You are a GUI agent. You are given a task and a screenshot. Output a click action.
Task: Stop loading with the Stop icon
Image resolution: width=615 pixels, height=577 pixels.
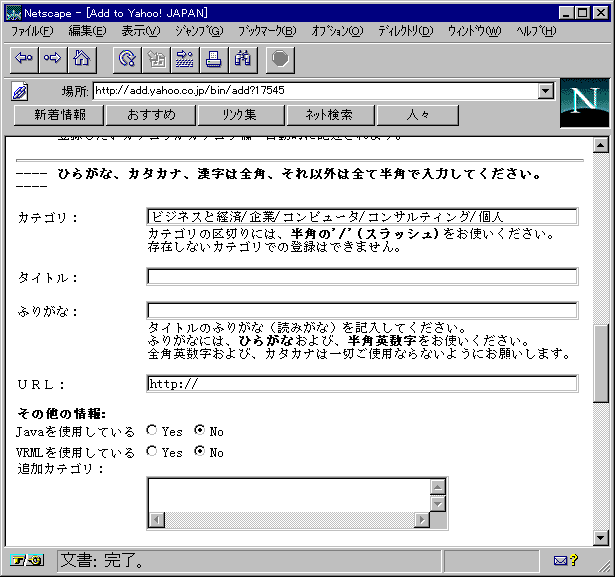[x=280, y=60]
